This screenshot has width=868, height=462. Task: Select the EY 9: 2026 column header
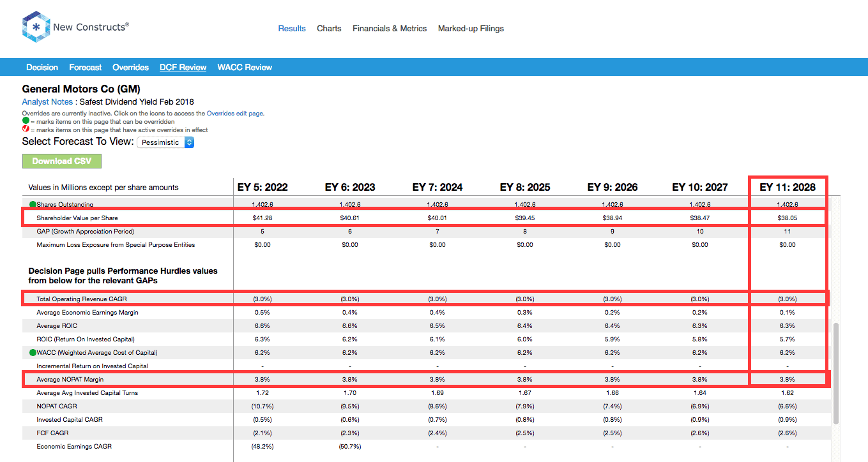pyautogui.click(x=613, y=188)
